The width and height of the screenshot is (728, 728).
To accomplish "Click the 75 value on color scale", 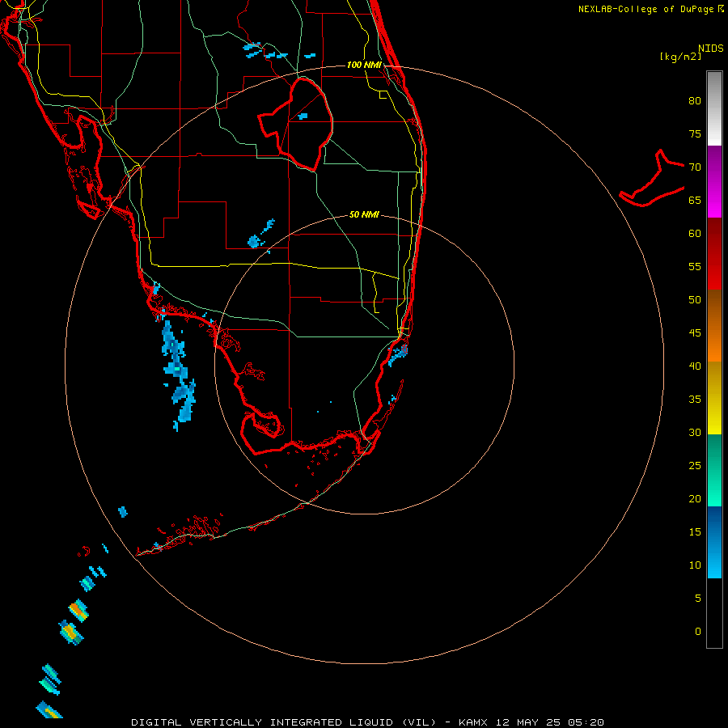I will 695,133.
